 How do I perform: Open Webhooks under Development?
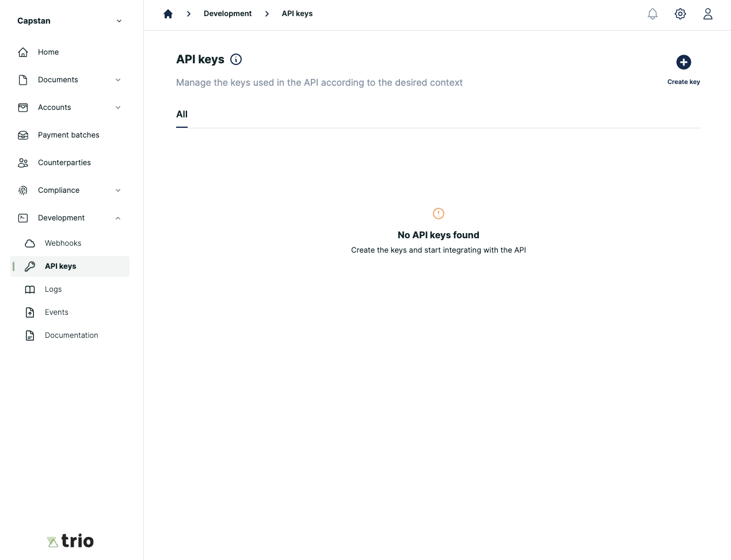click(63, 243)
